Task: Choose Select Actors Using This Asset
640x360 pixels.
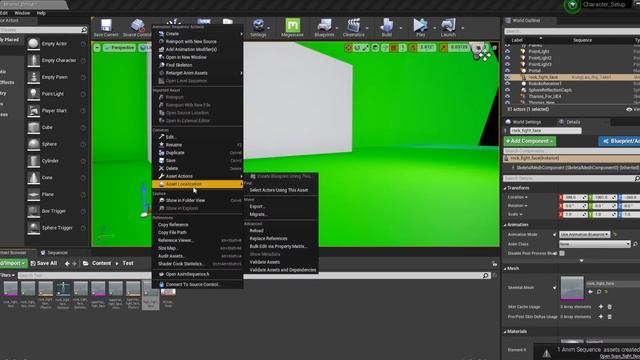Action: point(281,190)
